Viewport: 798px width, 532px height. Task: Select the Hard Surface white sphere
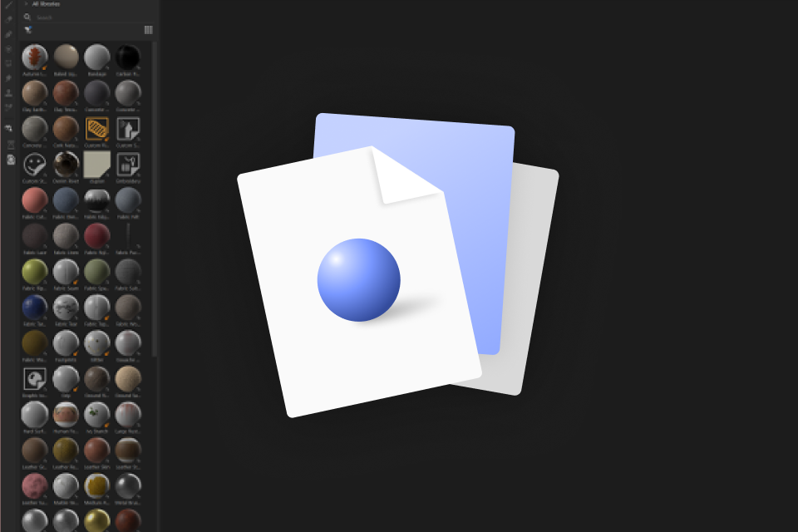tap(35, 415)
